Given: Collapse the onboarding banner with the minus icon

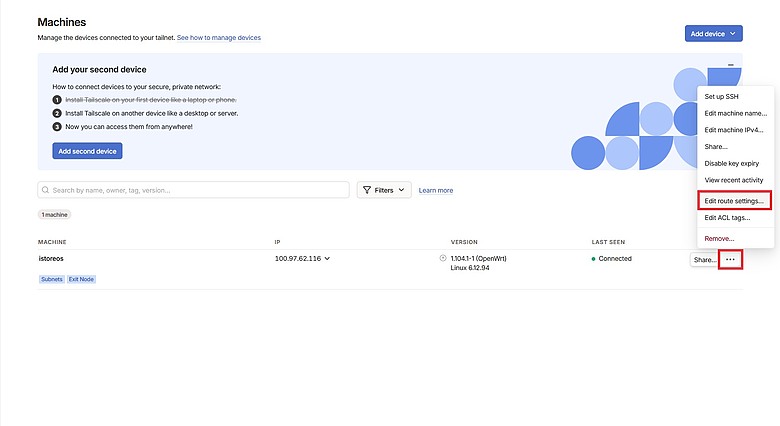Looking at the screenshot, I should tap(730, 65).
